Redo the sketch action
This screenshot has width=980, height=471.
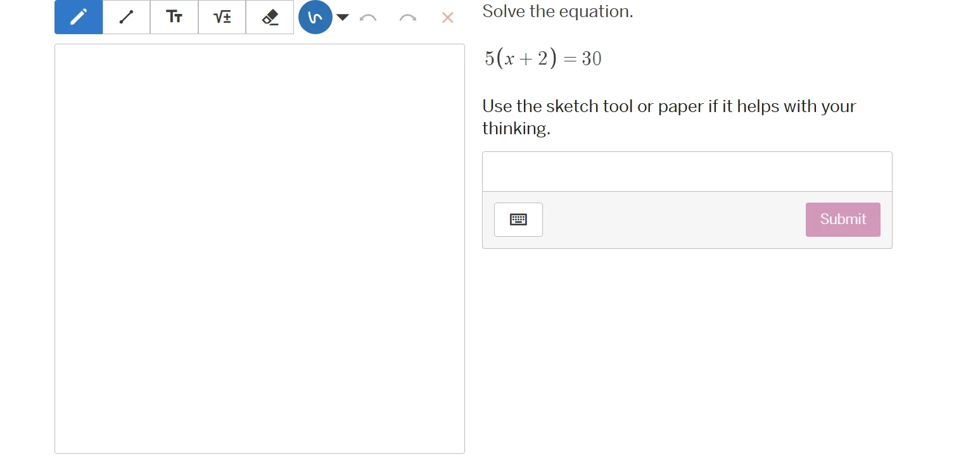point(408,18)
